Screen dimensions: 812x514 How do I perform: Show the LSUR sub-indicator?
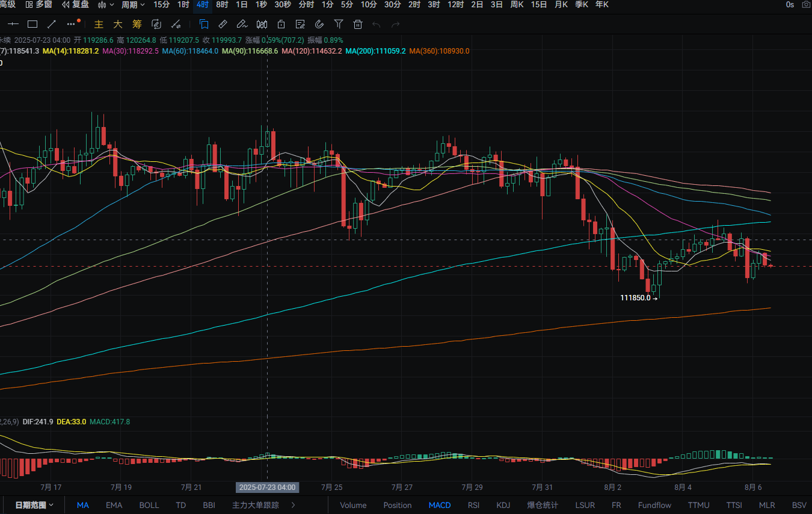585,505
